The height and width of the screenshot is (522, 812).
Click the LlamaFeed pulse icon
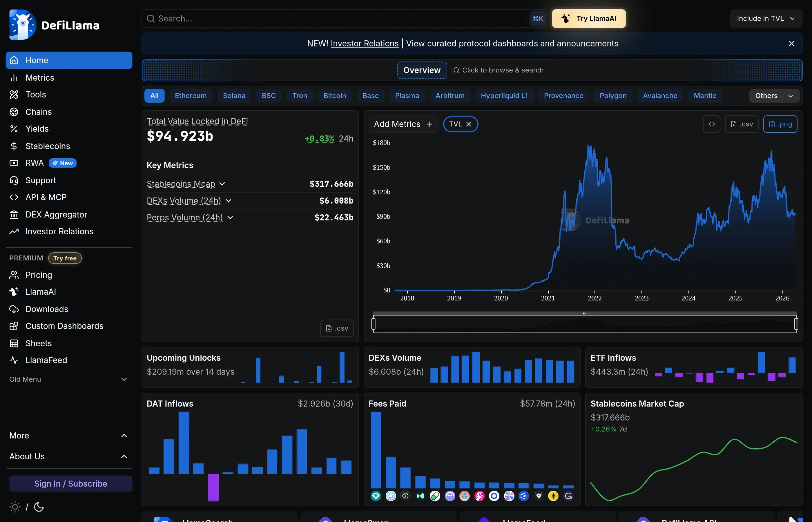coord(14,360)
